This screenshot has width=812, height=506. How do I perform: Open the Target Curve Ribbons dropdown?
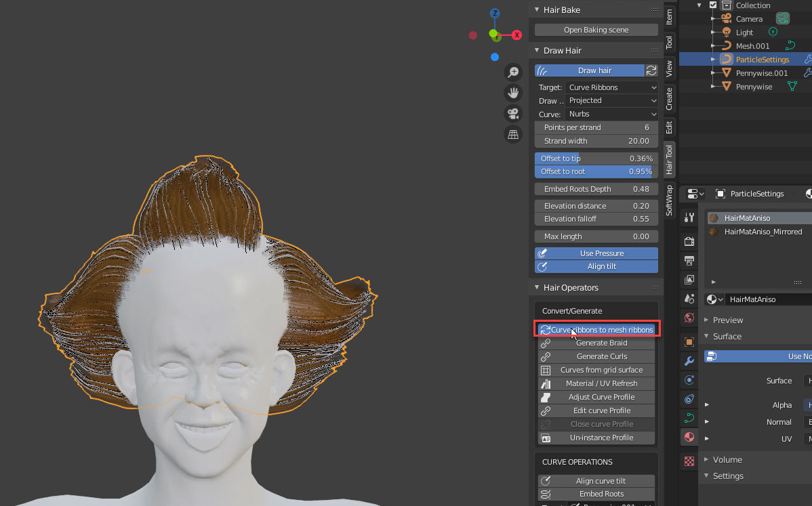[611, 87]
